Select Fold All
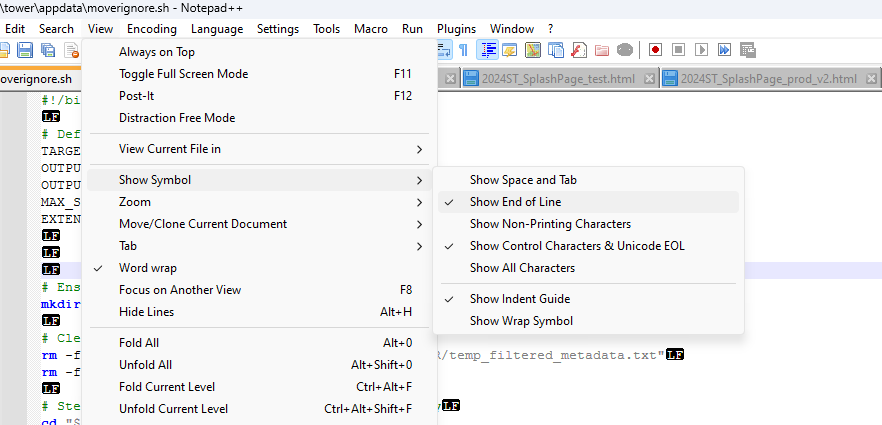Viewport: 882px width, 425px height. click(258, 342)
